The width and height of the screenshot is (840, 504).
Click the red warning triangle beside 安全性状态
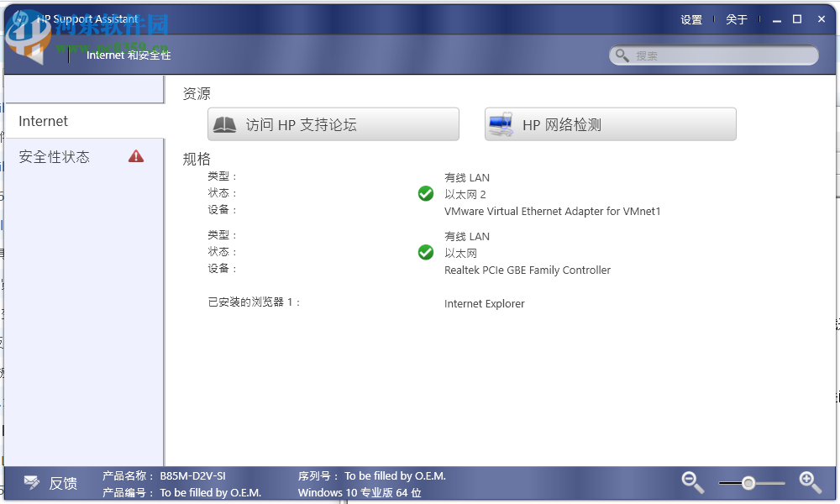pos(135,156)
